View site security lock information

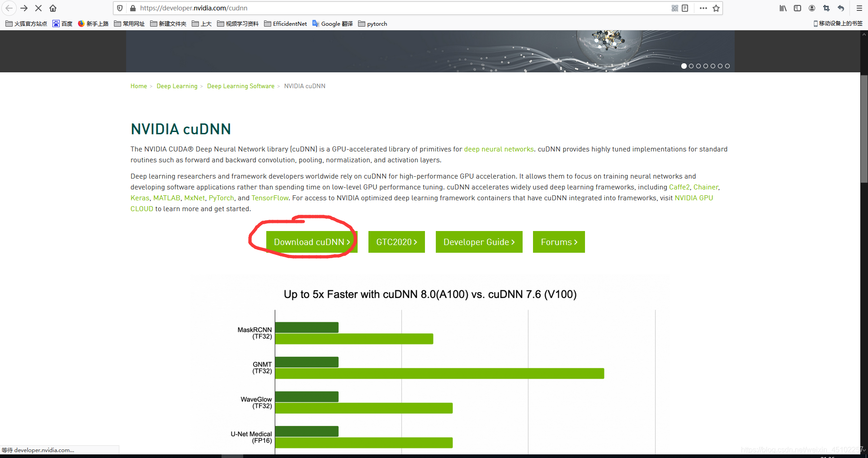pos(133,8)
